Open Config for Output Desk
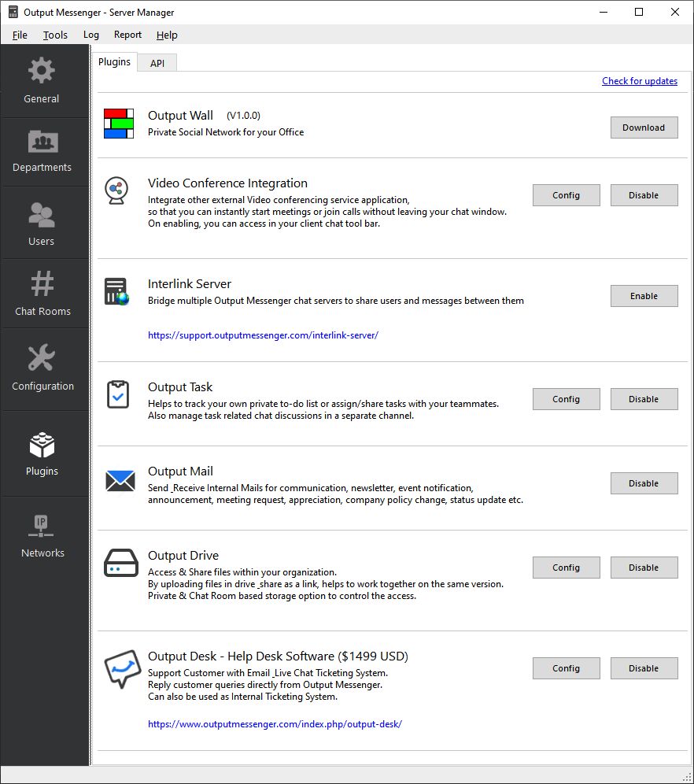This screenshot has height=784, width=694. coord(566,668)
